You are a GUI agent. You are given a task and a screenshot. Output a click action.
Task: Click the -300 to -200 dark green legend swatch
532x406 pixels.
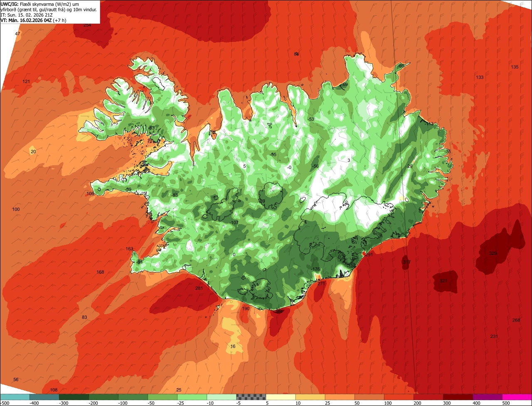tap(74, 397)
